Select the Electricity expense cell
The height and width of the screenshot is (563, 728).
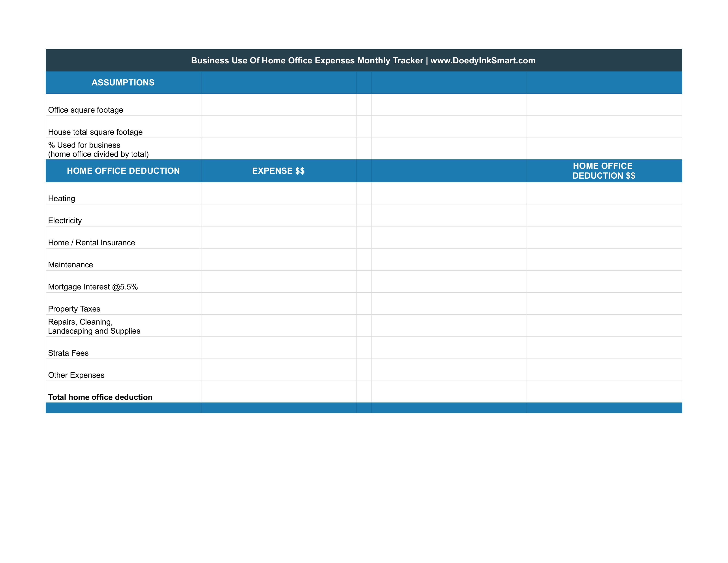278,215
